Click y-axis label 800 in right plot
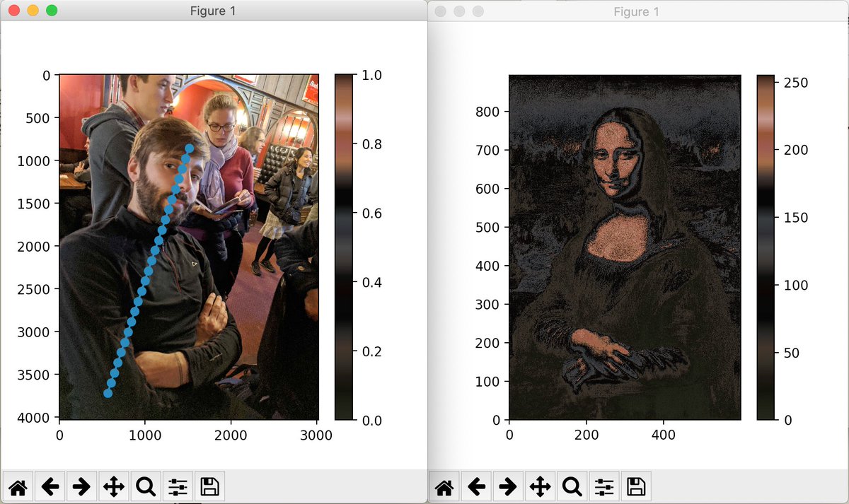The width and height of the screenshot is (849, 504). tap(490, 112)
